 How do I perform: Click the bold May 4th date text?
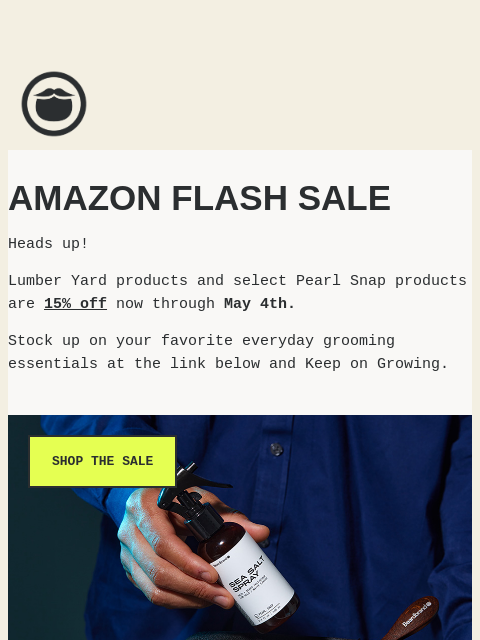(259, 304)
